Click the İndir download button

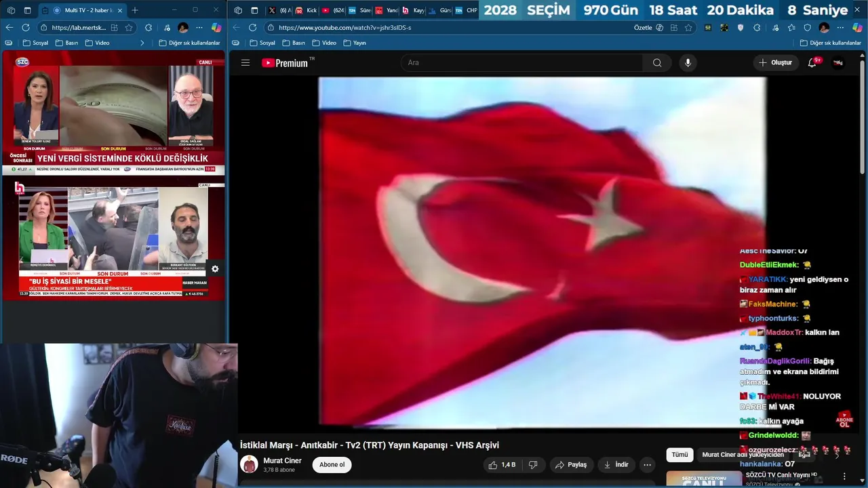pyautogui.click(x=616, y=465)
